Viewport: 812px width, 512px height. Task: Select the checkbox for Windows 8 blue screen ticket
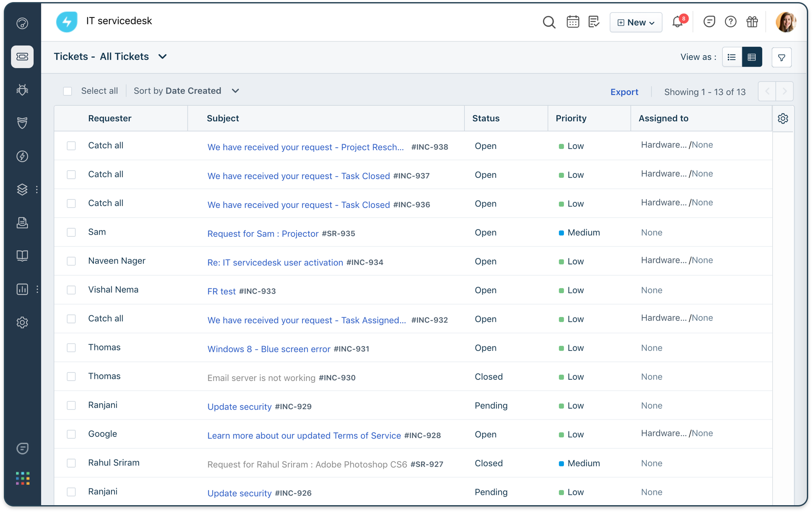point(71,348)
